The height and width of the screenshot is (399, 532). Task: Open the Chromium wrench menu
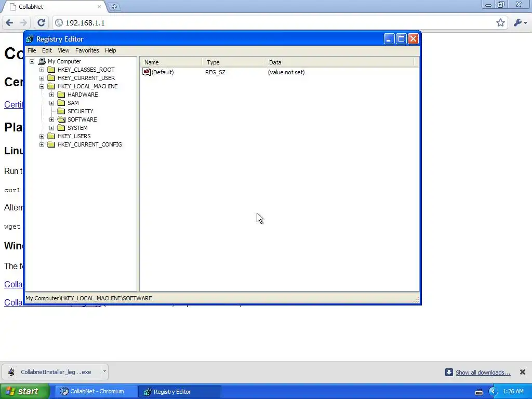(x=520, y=23)
